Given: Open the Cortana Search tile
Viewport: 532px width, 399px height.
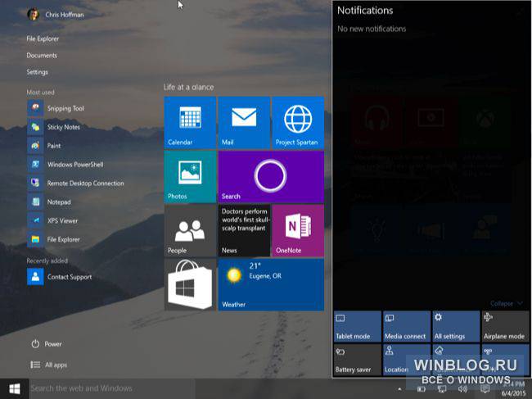Looking at the screenshot, I should 271,177.
